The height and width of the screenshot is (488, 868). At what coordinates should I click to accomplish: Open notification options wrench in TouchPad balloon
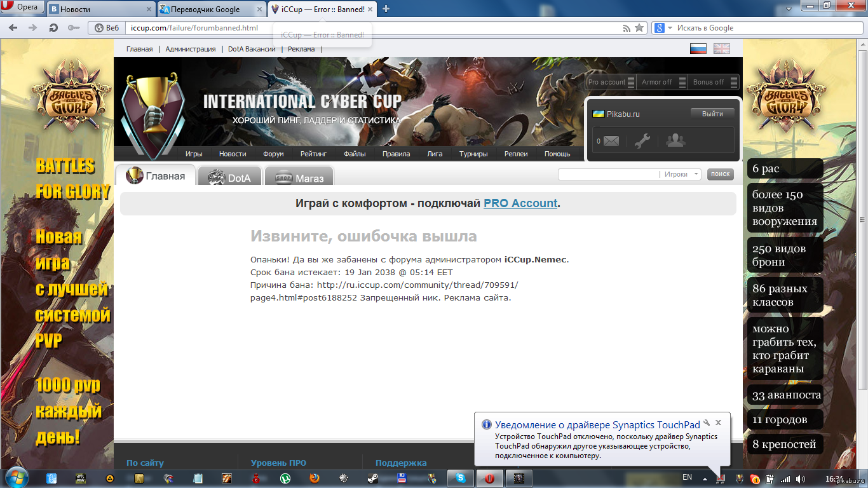[x=707, y=422]
